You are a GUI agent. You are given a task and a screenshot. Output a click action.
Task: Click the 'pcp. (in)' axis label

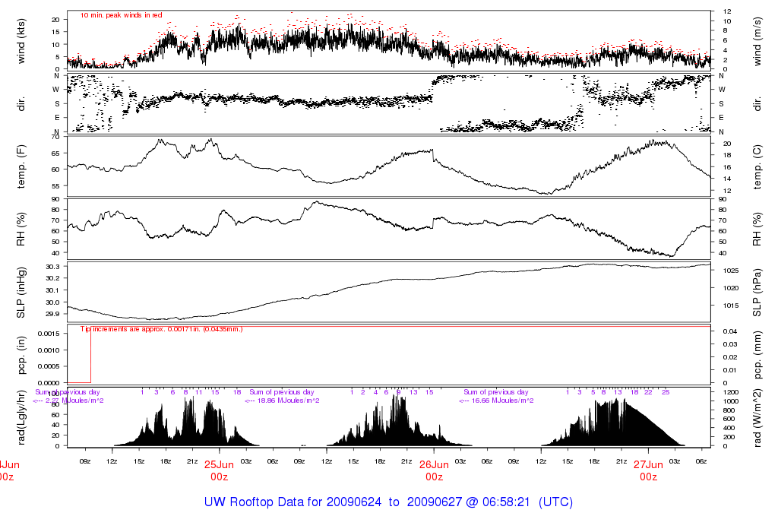21,355
